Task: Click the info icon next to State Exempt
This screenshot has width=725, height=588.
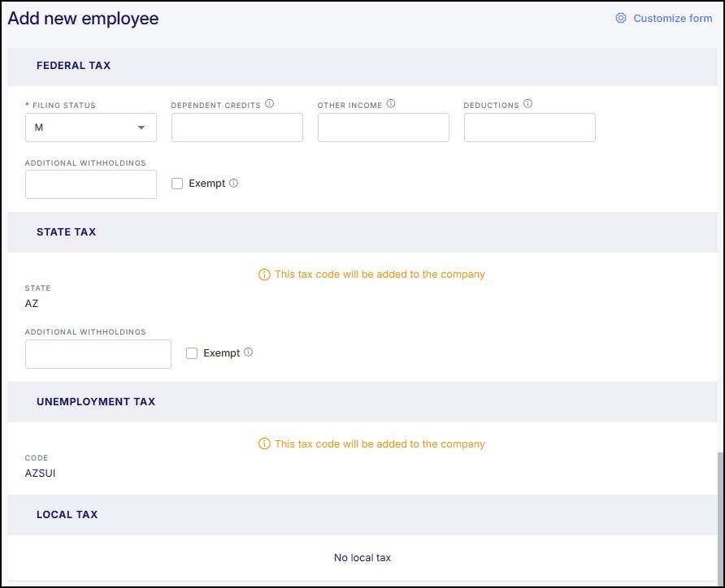Action: (x=249, y=352)
